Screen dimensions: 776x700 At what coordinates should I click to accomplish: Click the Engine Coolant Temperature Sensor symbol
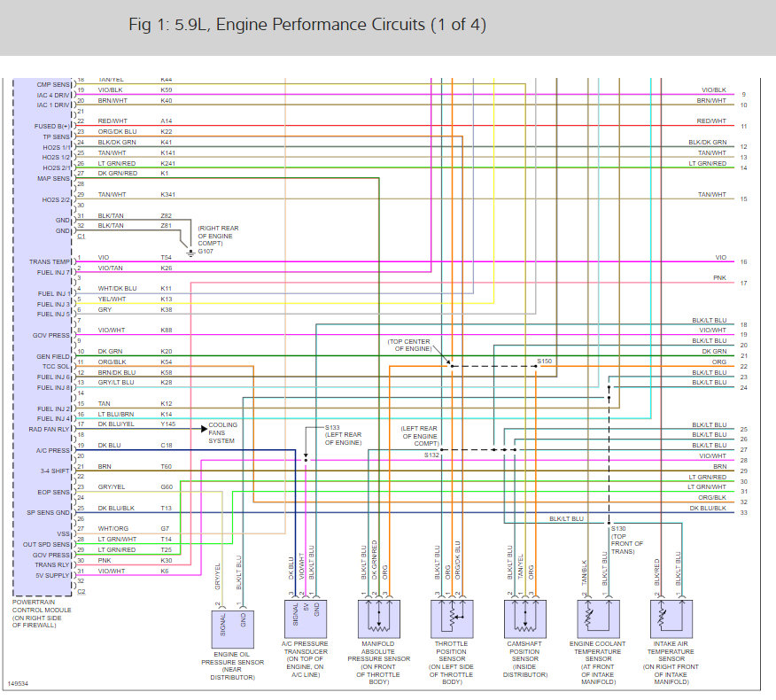598,618
